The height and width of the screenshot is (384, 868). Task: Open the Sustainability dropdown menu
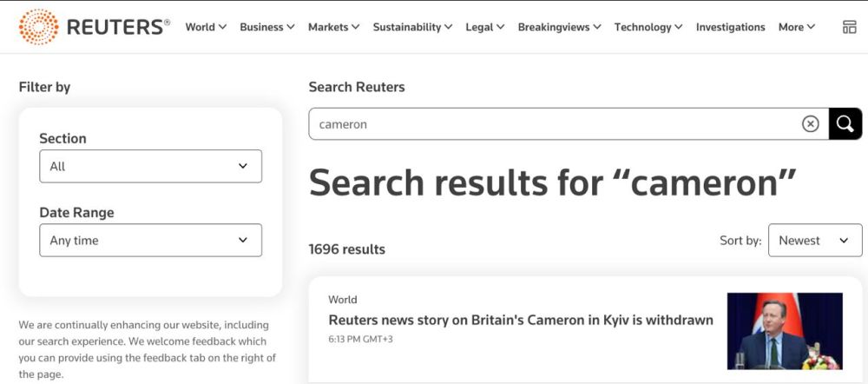click(x=412, y=27)
